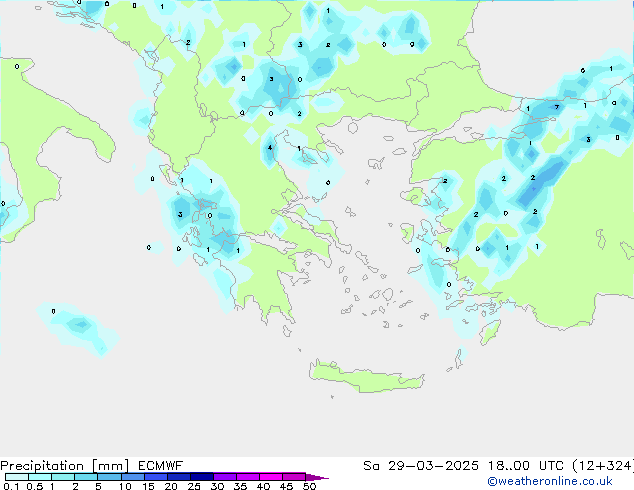Click the 15–20 mm blue legend swatch

pos(156,477)
